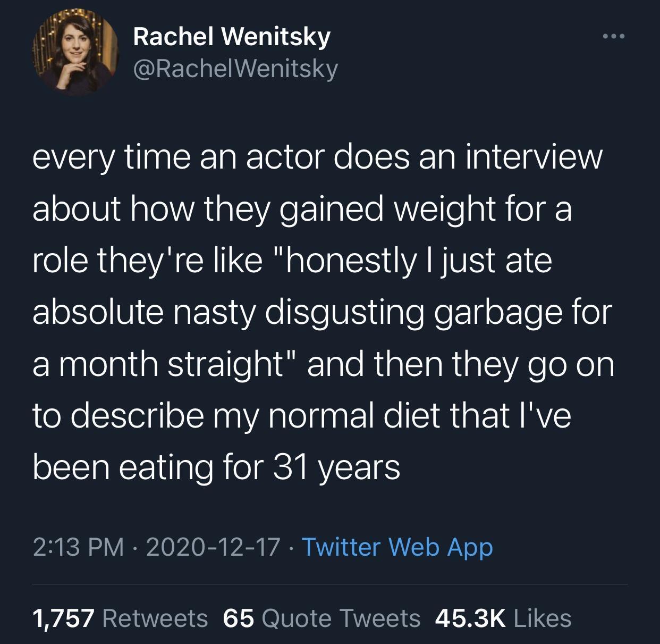
Task: Show who liked via Likes label
Action: pos(542,618)
